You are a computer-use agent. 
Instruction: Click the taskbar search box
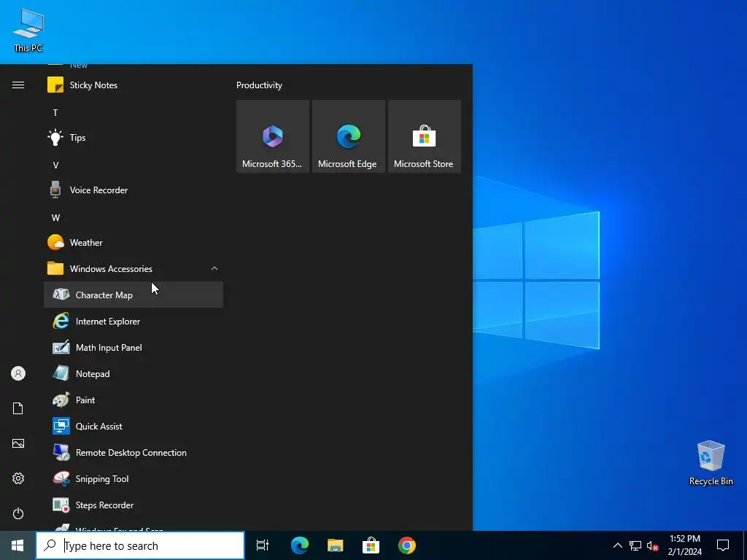click(140, 545)
